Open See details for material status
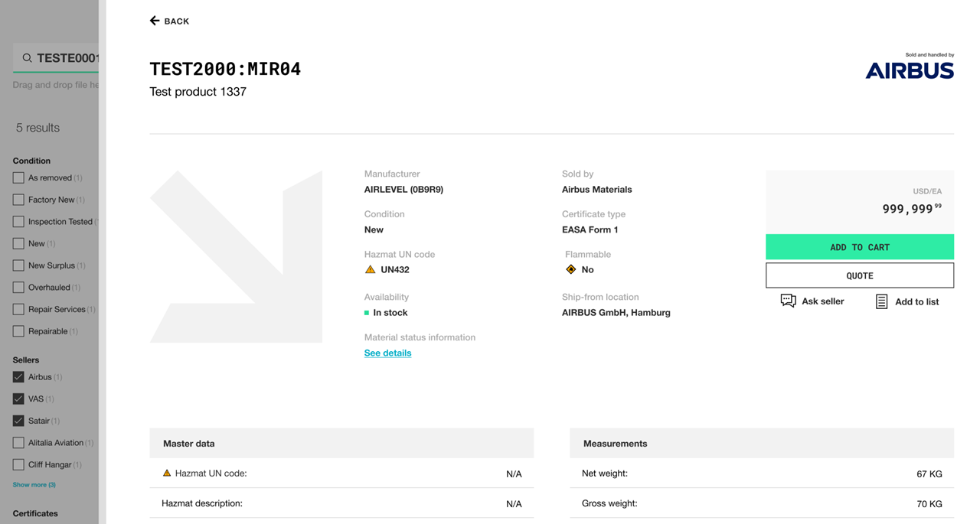This screenshot has height=524, width=980. click(387, 353)
